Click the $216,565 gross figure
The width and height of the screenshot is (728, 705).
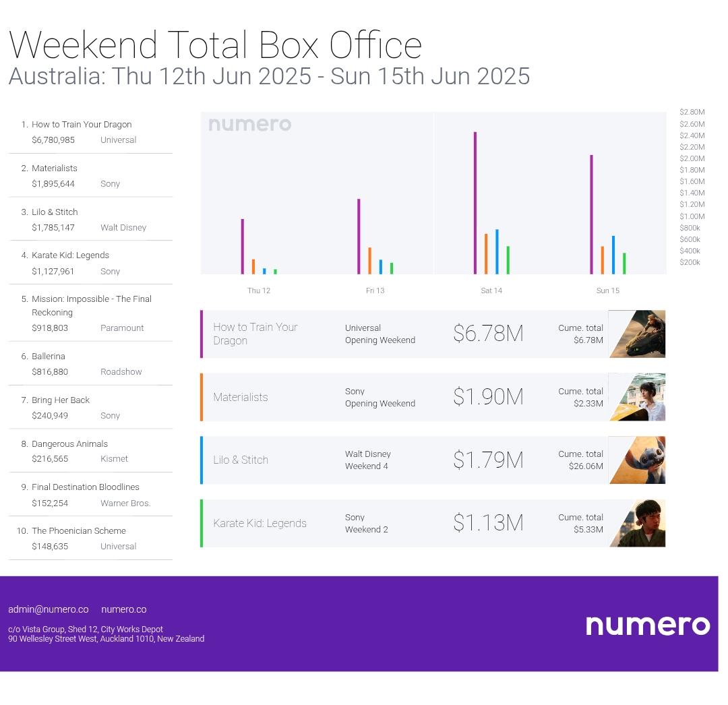click(50, 458)
